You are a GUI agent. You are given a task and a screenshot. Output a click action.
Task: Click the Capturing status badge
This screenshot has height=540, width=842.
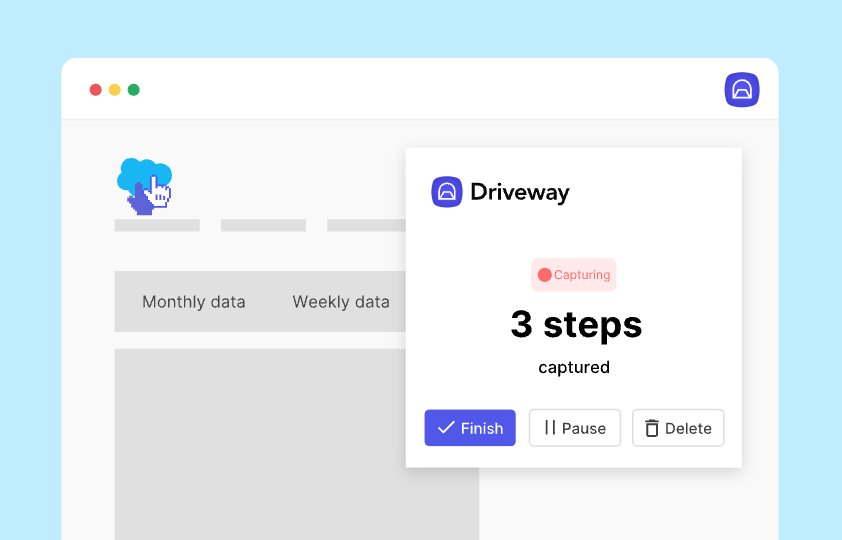574,275
